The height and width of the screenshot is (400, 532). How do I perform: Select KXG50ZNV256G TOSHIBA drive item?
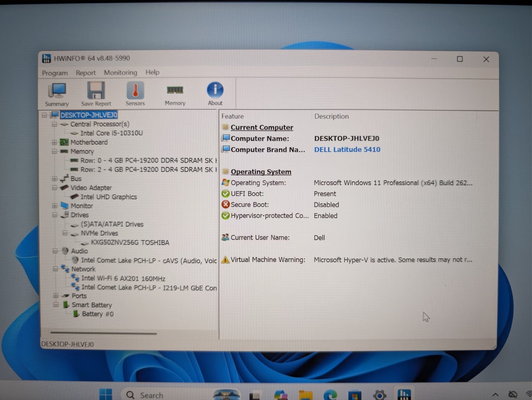click(130, 243)
